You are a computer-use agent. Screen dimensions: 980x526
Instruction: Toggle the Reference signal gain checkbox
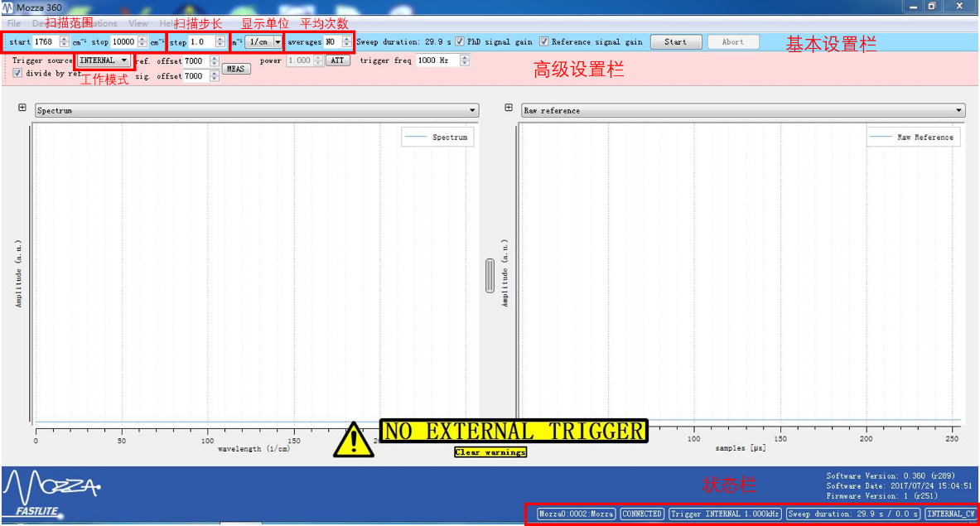click(543, 41)
